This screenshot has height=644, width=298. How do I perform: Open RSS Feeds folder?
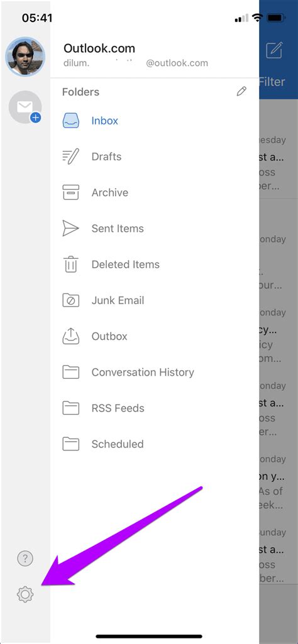coord(155,408)
